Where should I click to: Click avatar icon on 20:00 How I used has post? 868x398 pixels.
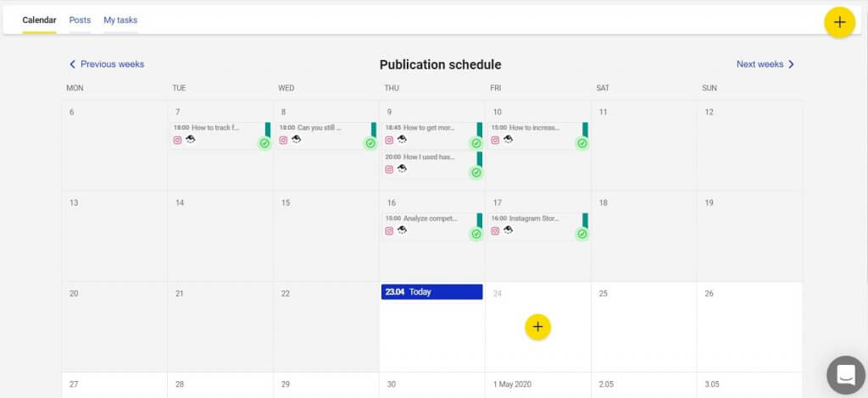pyautogui.click(x=402, y=169)
